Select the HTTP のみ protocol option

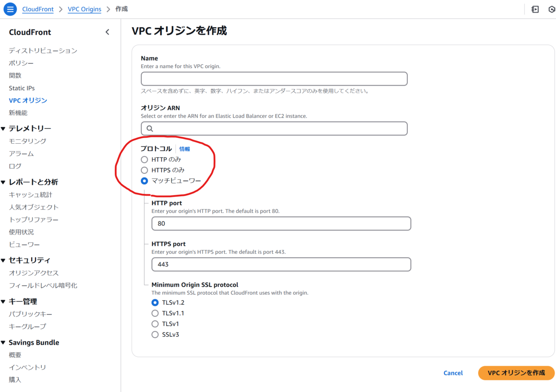point(144,159)
